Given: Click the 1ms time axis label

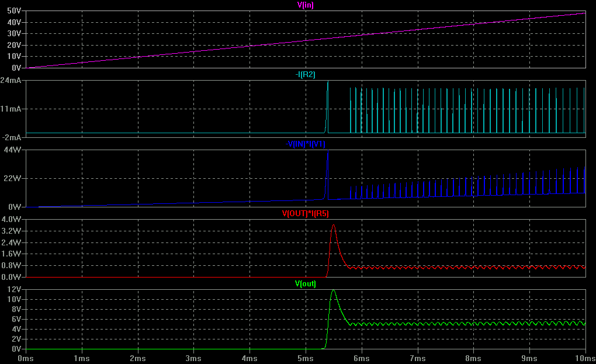Looking at the screenshot, I should pyautogui.click(x=81, y=358).
